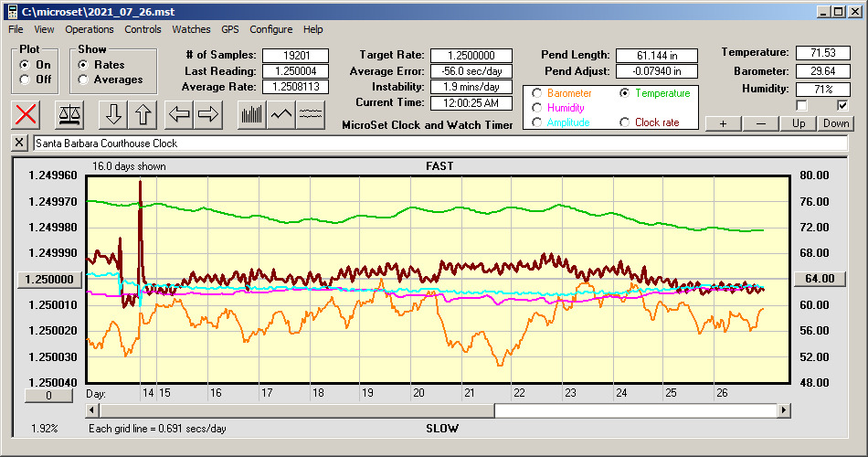Screen dimensions: 868x457
Task: Click the red X clear-data icon
Action: pyautogui.click(x=26, y=114)
